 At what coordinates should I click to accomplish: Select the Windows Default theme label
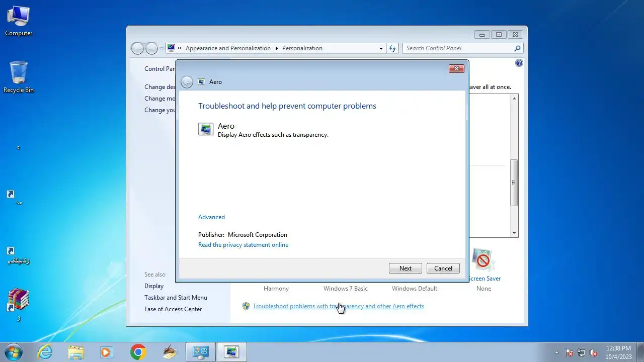point(415,289)
